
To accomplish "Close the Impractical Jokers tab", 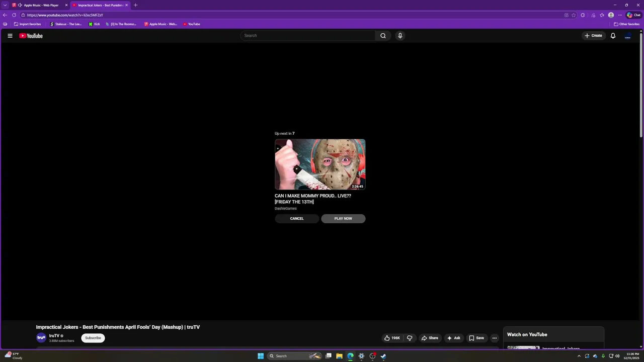I will point(126,5).
